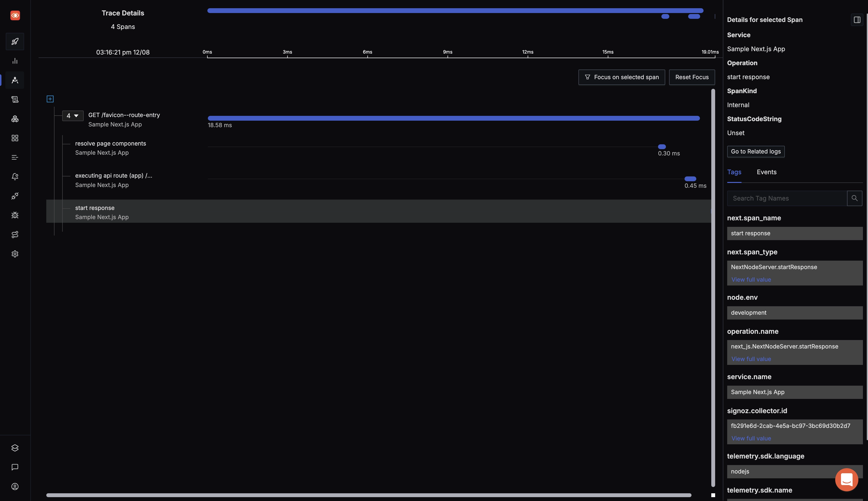Switch to the Events tab

tap(767, 172)
